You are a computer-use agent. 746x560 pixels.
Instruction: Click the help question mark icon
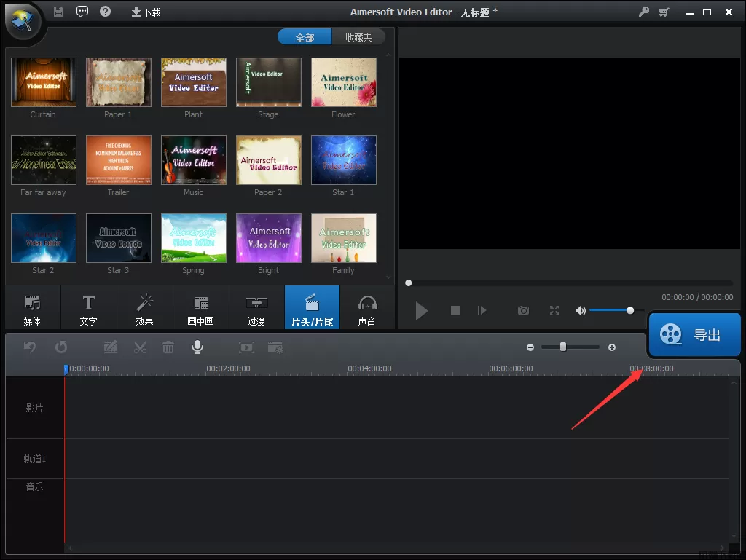click(x=105, y=12)
